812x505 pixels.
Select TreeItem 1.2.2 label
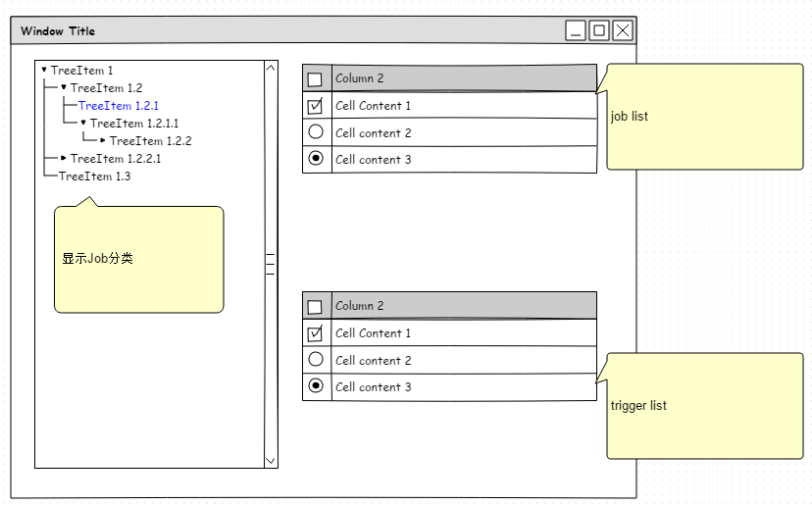(x=151, y=141)
